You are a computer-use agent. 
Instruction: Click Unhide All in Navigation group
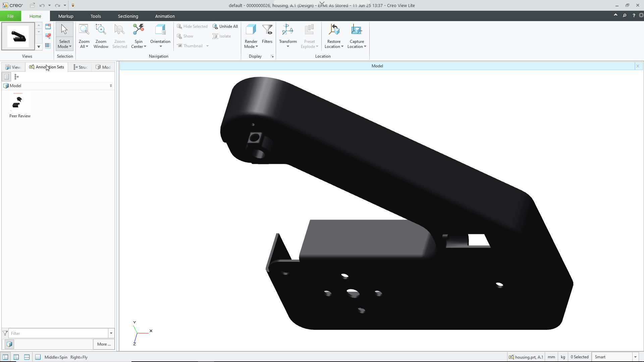coord(225,26)
